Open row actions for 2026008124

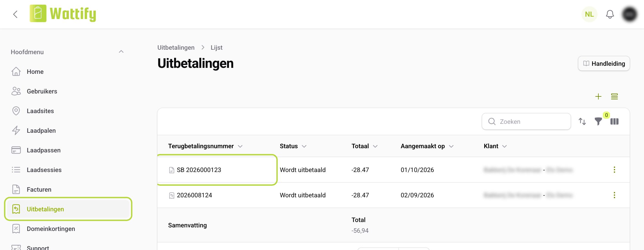pyautogui.click(x=614, y=195)
